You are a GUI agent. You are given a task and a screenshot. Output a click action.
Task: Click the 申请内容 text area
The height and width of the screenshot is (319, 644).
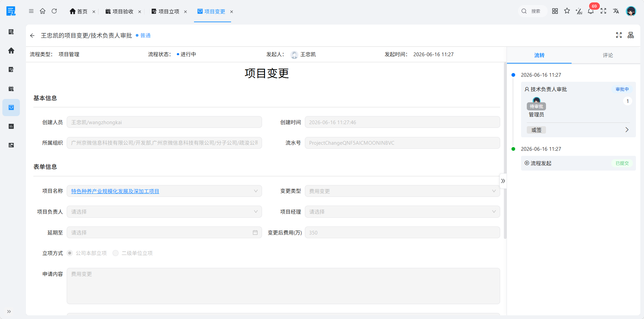tap(283, 286)
